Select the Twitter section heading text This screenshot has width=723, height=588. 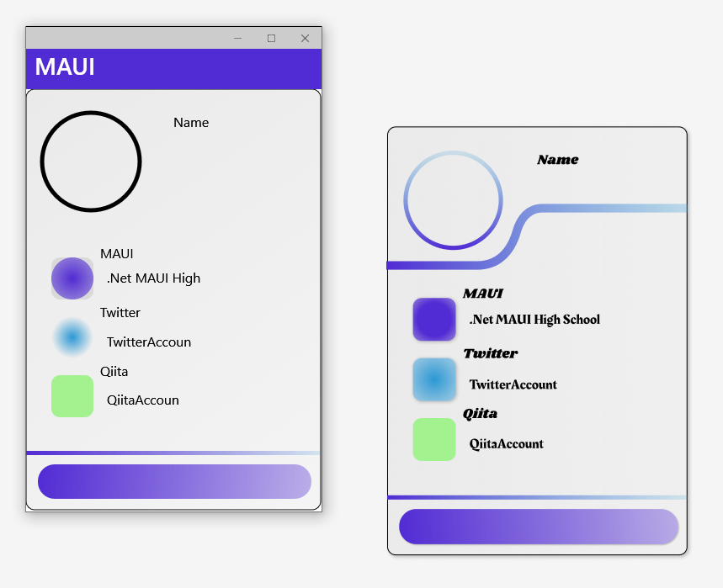120,312
